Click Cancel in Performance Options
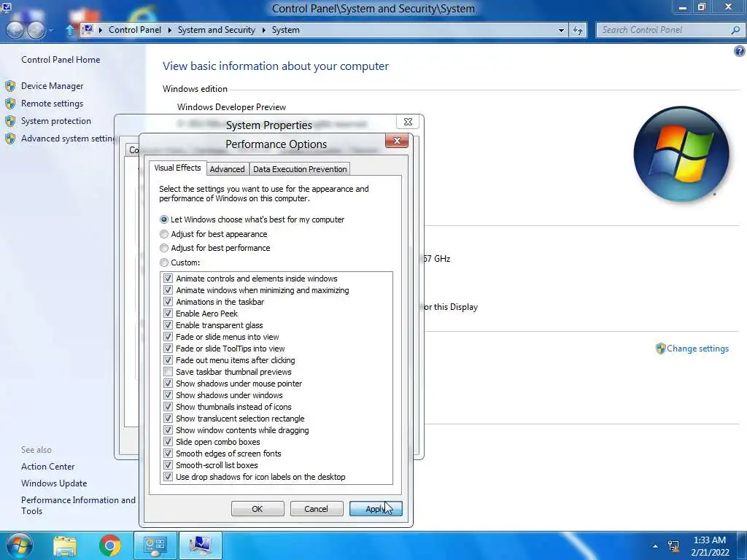 tap(317, 509)
